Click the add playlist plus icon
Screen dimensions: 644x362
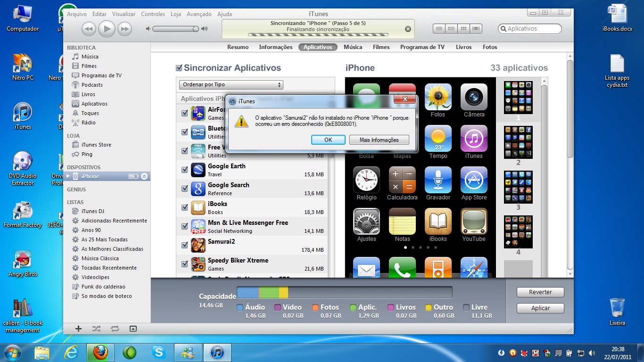click(79, 329)
